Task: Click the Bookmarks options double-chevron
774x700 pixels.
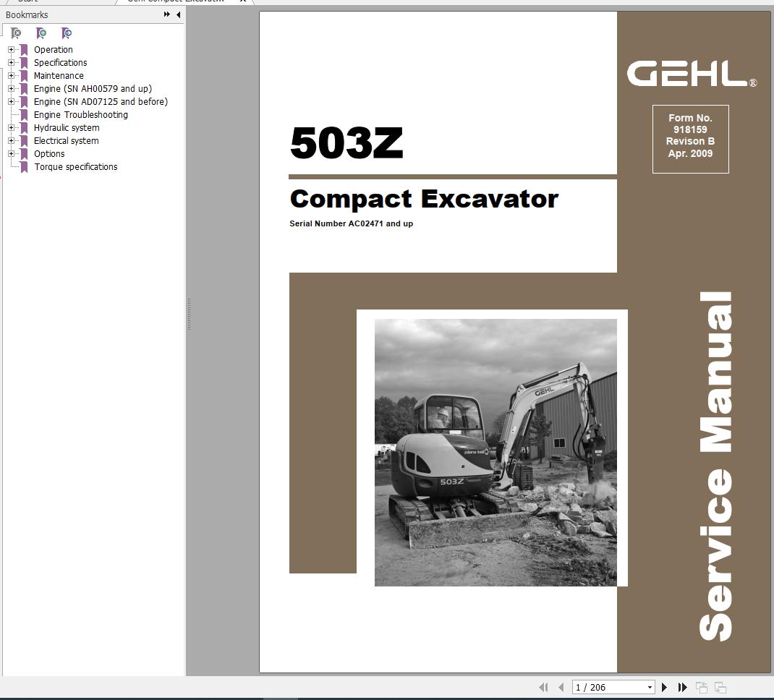Action: [167, 14]
